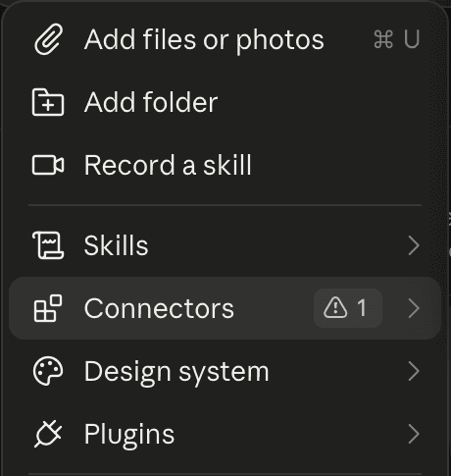Click the Skills scroll icon
This screenshot has width=451, height=476.
[x=48, y=245]
